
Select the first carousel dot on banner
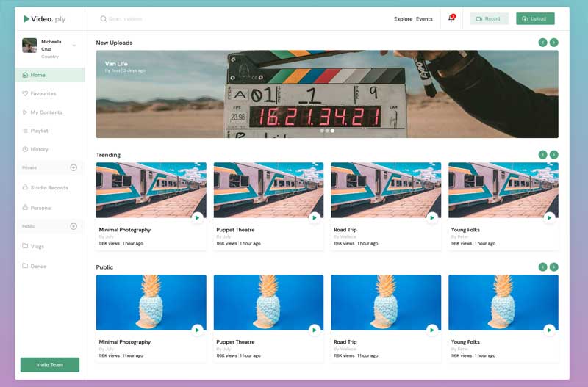(x=322, y=131)
